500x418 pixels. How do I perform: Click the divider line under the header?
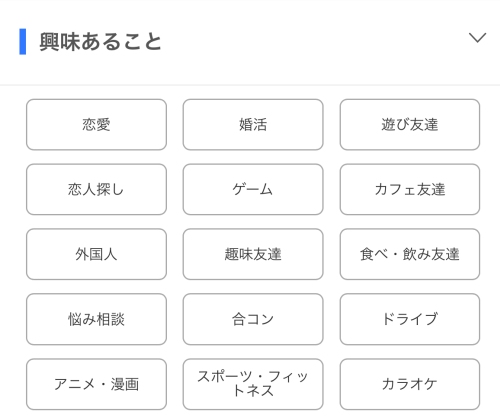[x=250, y=85]
